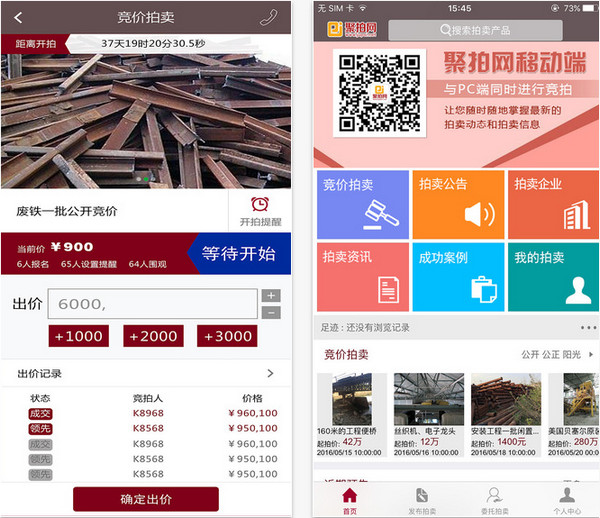Tap the 聚拍网移动端 promotional banner title
Viewport: 600px width, 518px height.
(x=515, y=62)
